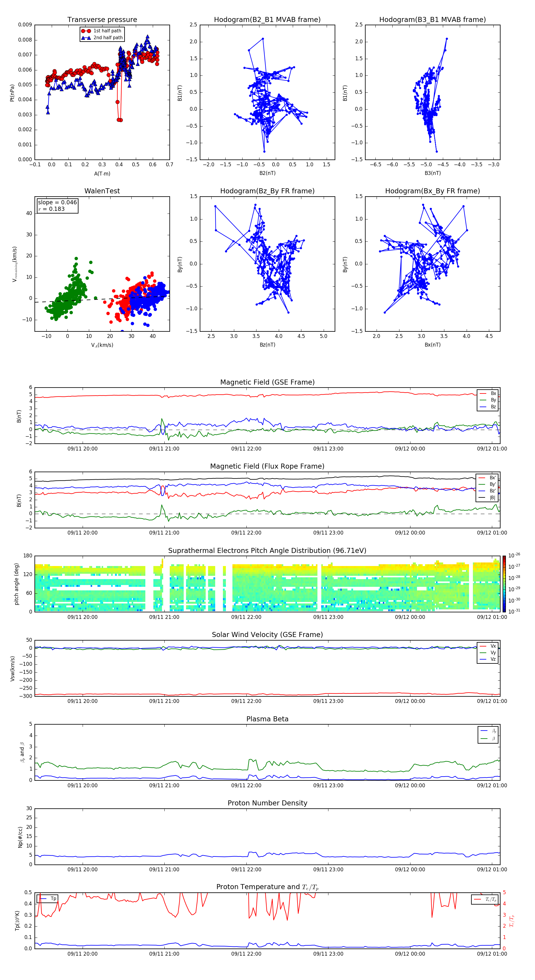Click 'Proton Temperature and Te/Tp' title
Screen dimensions: 535x980
click(267, 887)
